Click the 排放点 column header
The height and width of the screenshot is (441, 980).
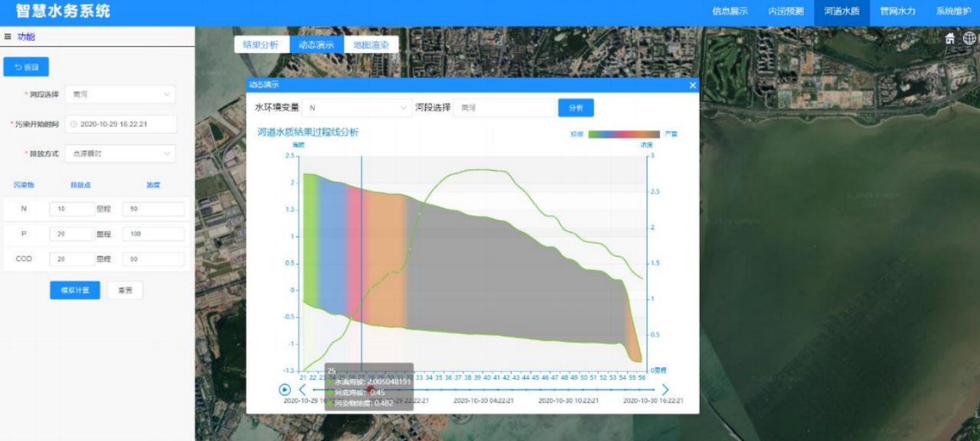click(x=80, y=185)
